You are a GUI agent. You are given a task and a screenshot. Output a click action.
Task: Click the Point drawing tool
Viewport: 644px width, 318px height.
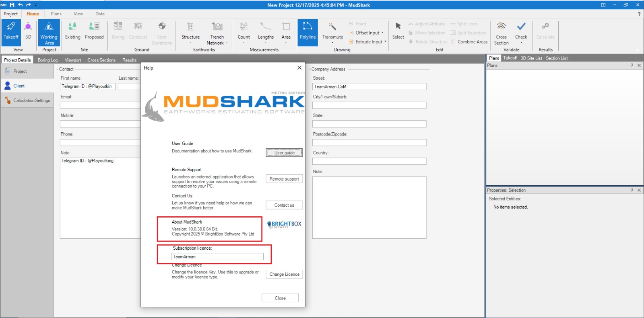(357, 24)
